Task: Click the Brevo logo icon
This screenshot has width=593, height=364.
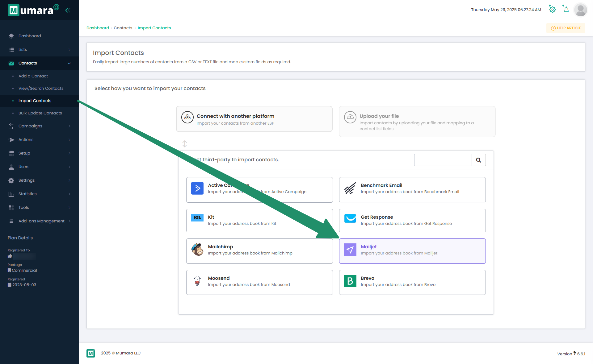Action: [x=350, y=281]
